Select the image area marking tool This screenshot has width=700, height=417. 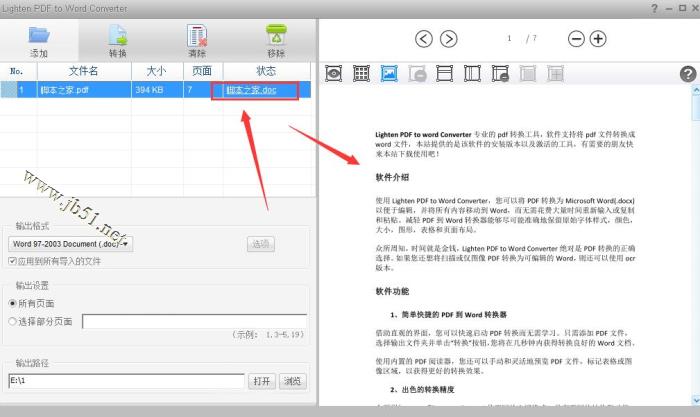389,74
